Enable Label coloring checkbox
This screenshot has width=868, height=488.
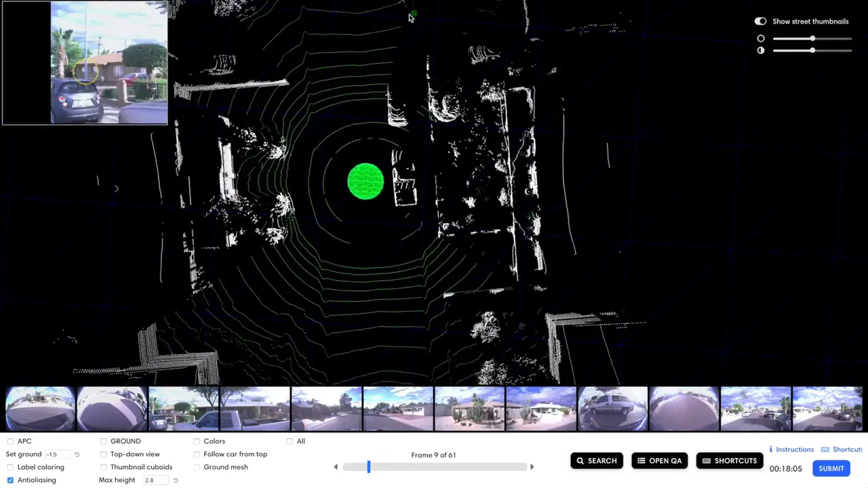[10, 467]
